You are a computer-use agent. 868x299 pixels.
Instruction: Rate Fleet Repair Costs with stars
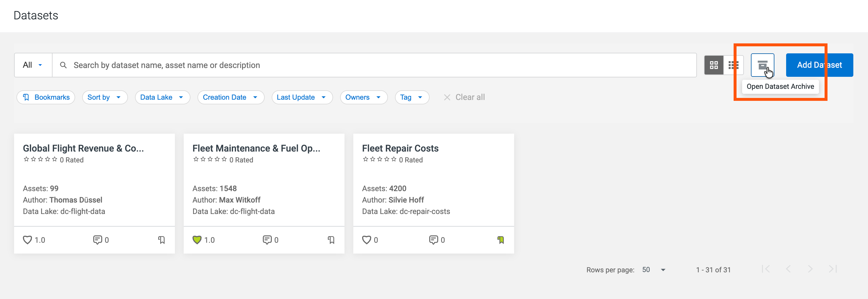pyautogui.click(x=379, y=159)
